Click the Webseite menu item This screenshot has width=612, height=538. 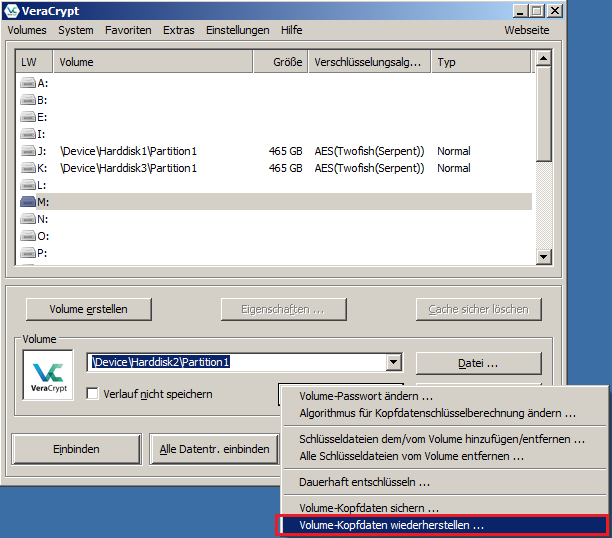tap(527, 30)
